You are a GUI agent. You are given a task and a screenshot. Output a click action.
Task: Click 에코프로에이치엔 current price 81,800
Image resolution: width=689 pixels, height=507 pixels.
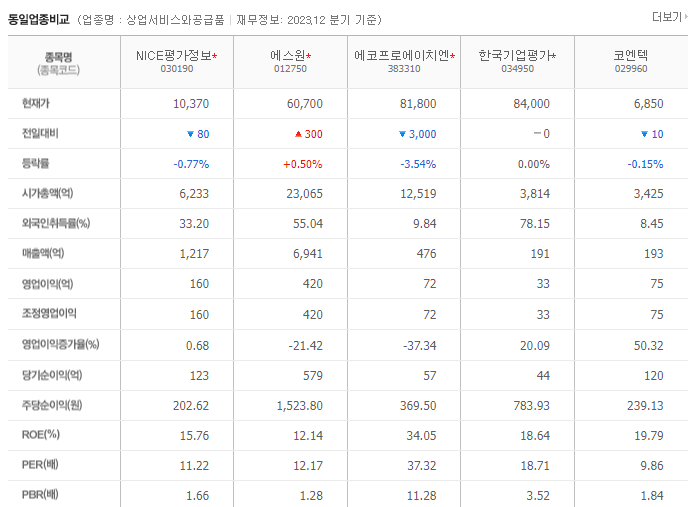point(418,104)
